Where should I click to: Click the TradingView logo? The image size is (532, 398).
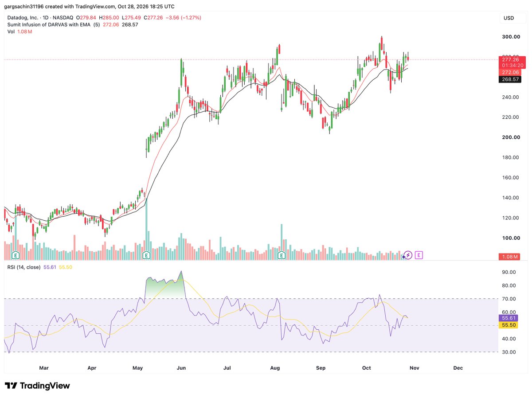37,386
